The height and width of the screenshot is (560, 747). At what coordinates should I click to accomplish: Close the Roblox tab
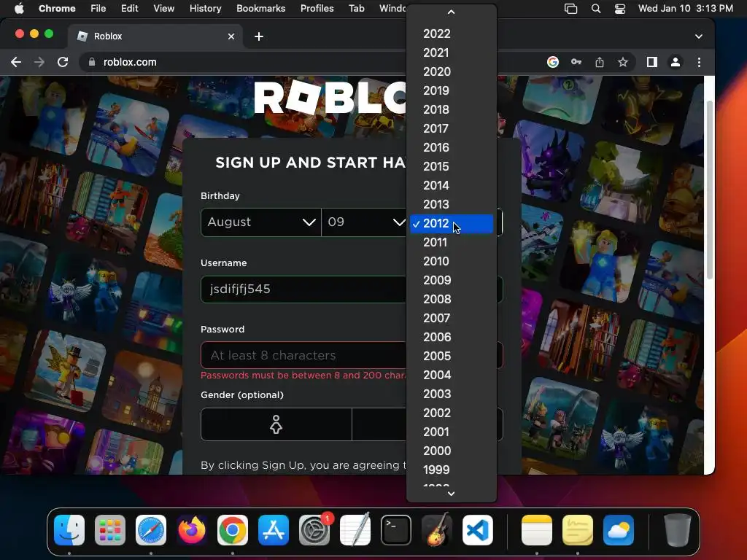(231, 36)
